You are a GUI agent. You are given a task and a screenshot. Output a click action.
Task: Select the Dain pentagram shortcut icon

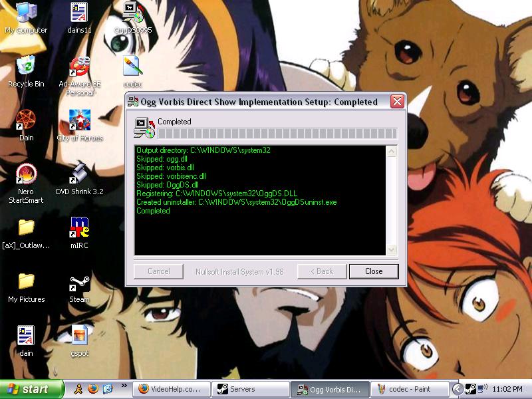26,125
